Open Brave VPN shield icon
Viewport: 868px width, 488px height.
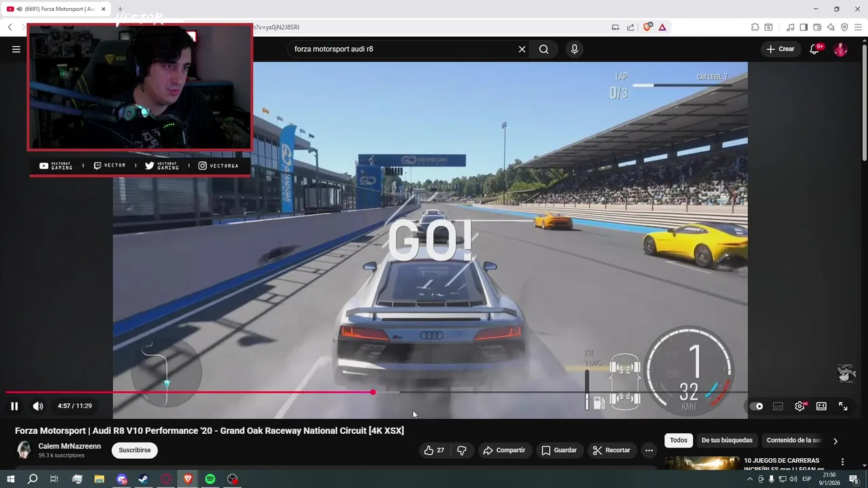tap(844, 27)
